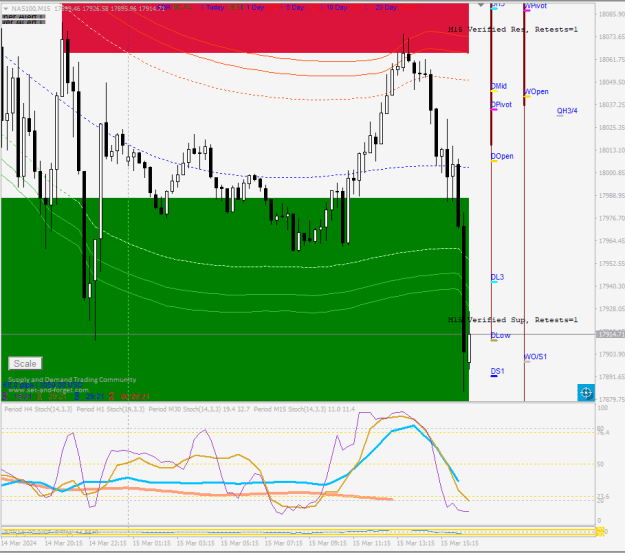Viewport: 625px width, 553px height.
Task: Click the 15 Mar 09:15 time axis label
Action: tap(327, 543)
